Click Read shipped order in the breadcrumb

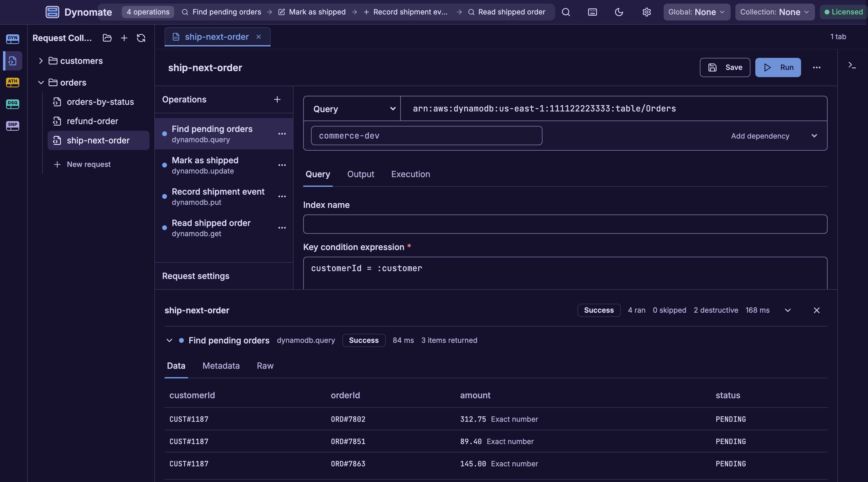506,12
